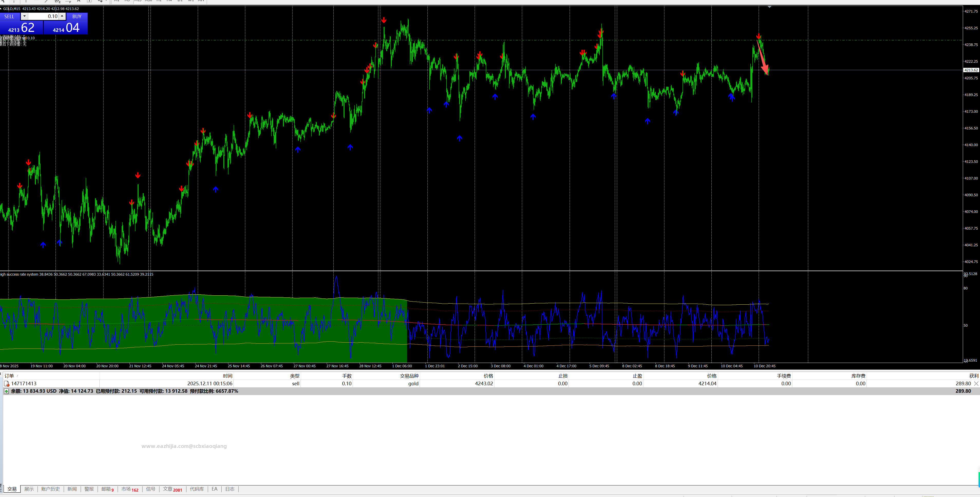This screenshot has width=980, height=497.
Task: Sort by the 手数 column header
Action: point(347,376)
